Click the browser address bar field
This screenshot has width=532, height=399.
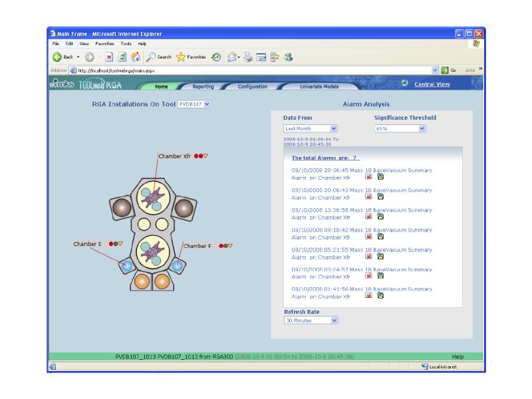[x=253, y=70]
